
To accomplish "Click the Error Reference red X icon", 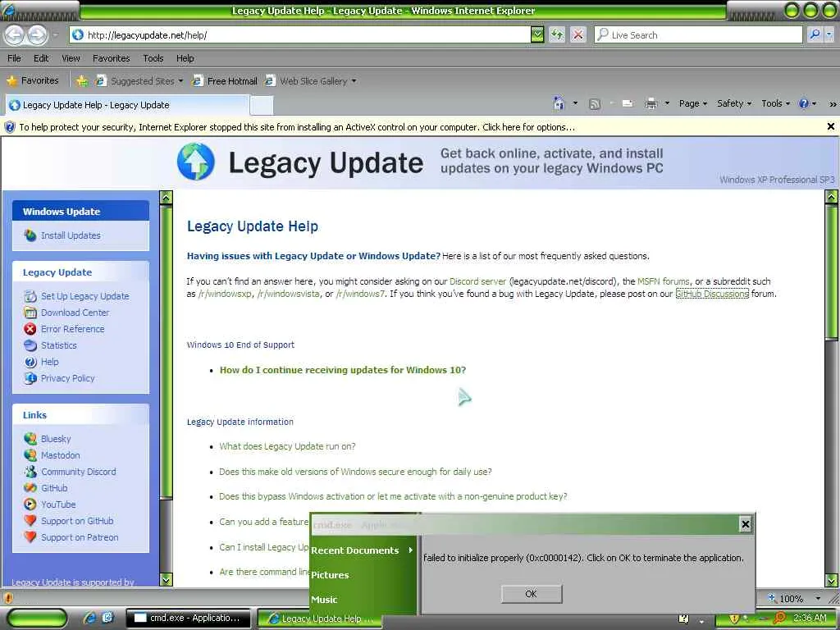I will (x=30, y=329).
